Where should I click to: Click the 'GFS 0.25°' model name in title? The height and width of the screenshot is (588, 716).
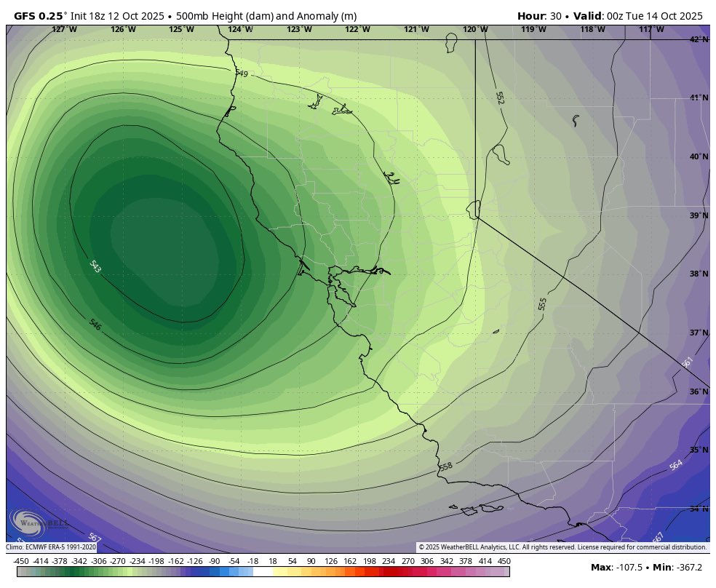point(40,16)
